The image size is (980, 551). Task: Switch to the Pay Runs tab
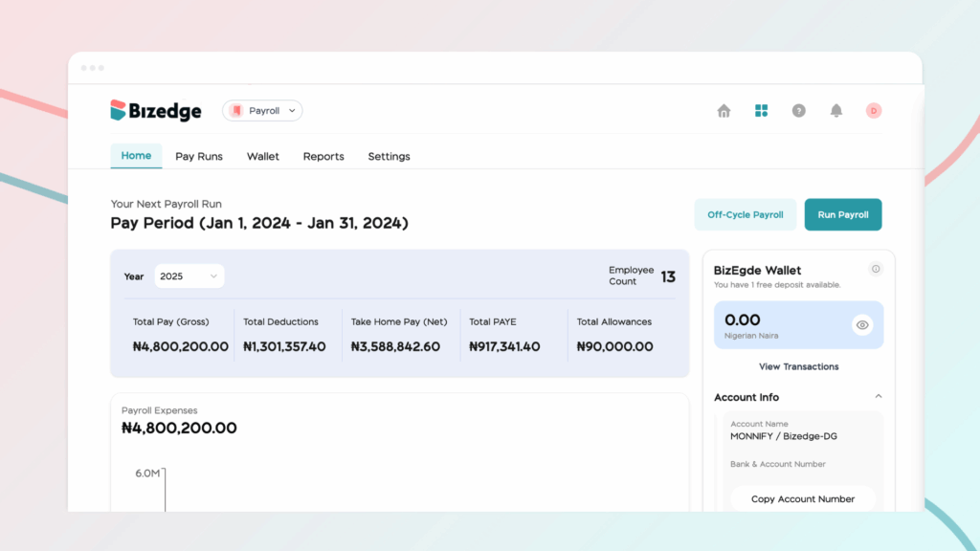(x=199, y=156)
